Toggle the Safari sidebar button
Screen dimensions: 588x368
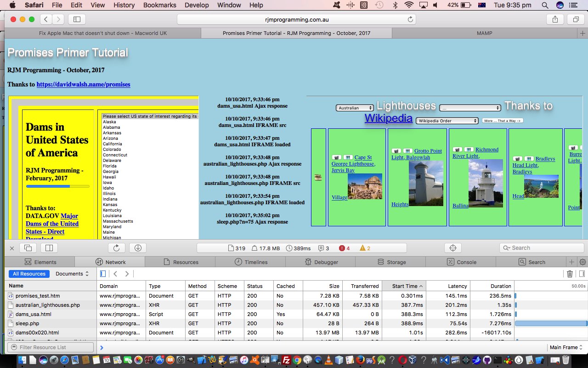coord(77,19)
